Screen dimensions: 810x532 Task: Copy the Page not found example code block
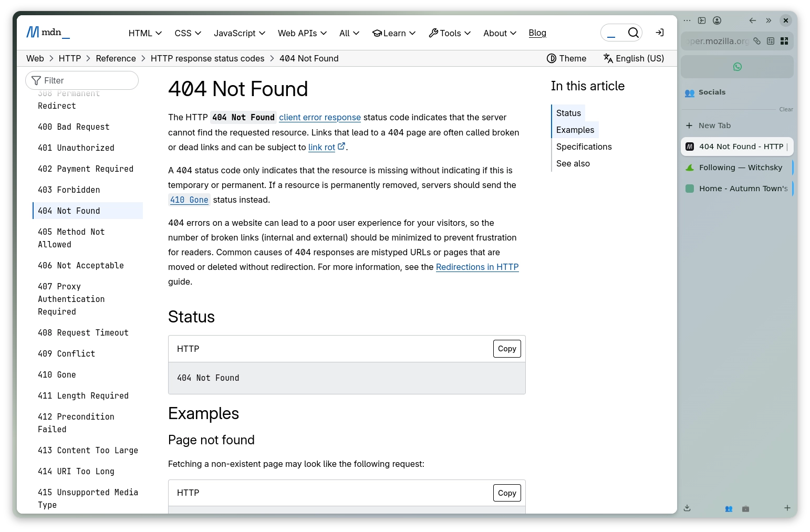pos(507,493)
